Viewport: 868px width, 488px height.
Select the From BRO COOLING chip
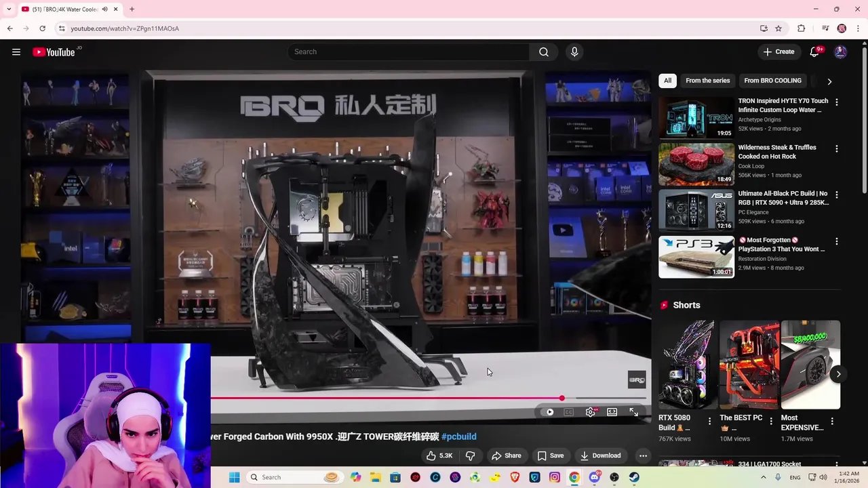click(x=772, y=81)
